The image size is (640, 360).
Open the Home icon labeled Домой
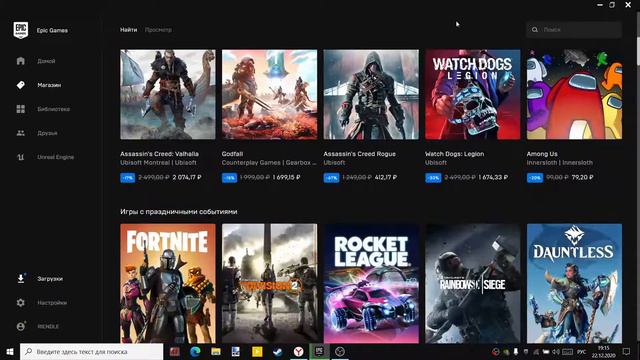(20, 61)
